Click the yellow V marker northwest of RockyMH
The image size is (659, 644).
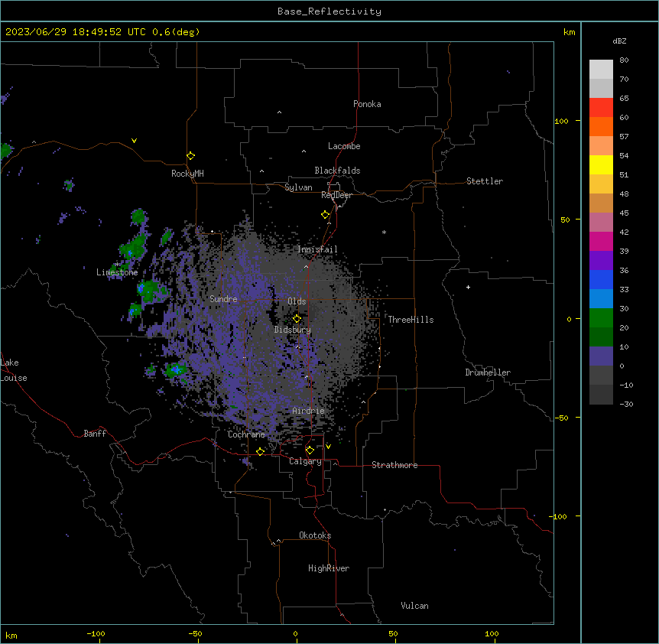(x=134, y=141)
